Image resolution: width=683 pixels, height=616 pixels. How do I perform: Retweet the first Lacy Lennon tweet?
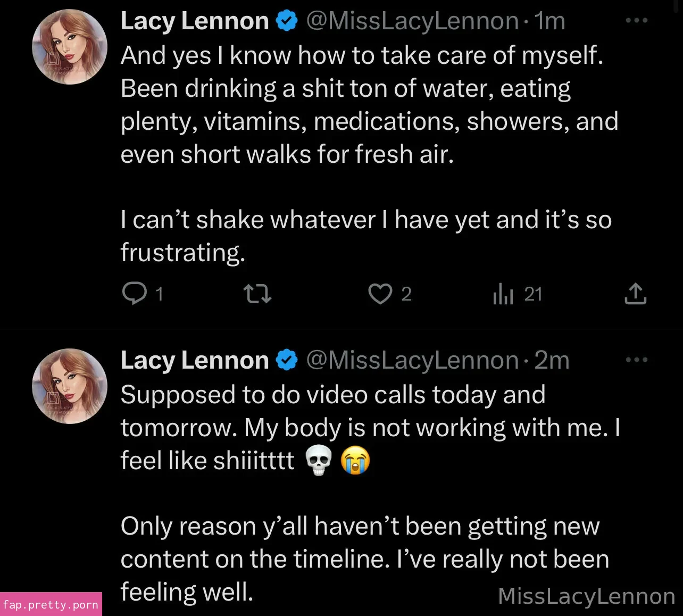tap(257, 294)
